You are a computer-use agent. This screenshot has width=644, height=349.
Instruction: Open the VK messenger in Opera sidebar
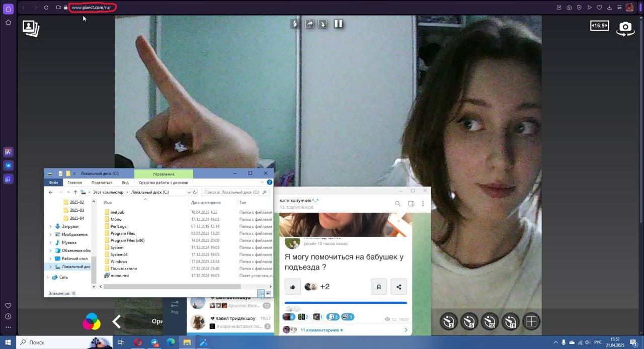[8, 165]
